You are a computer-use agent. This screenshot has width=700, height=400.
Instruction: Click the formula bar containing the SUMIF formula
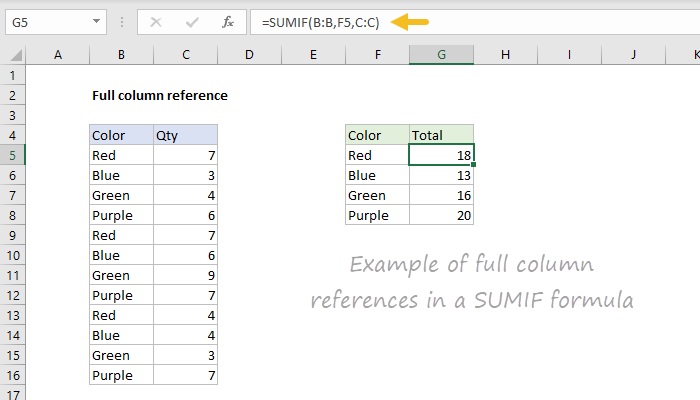pos(450,21)
